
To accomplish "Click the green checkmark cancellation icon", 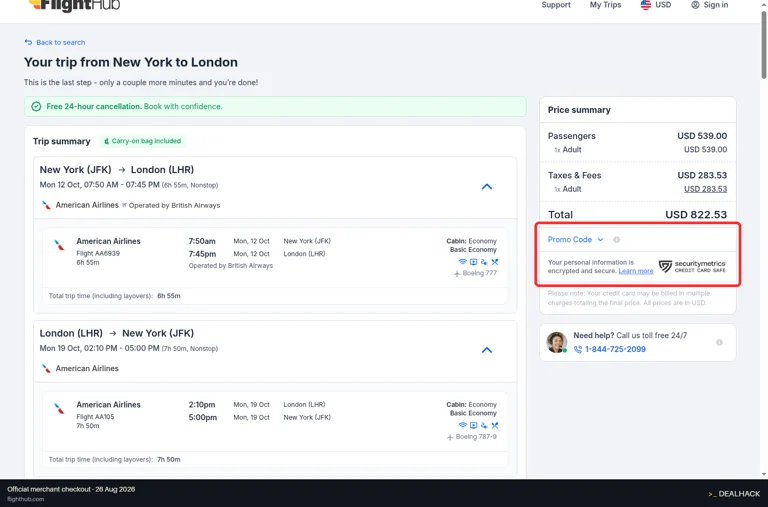I will (x=36, y=106).
